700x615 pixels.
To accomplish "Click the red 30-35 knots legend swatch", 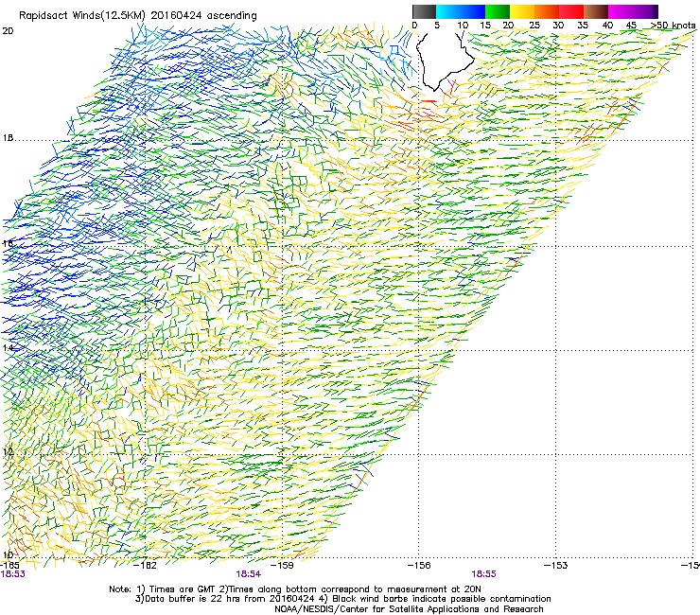I will tap(571, 11).
